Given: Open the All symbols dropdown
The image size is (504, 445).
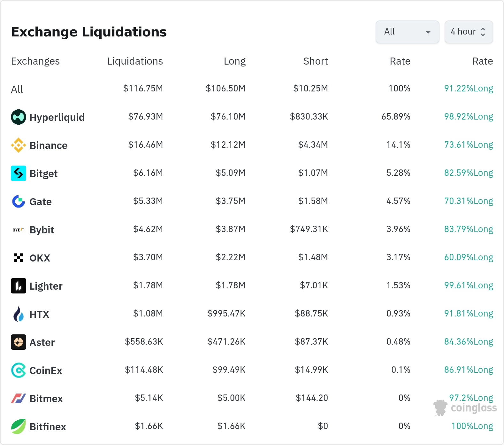Looking at the screenshot, I should click(x=407, y=32).
